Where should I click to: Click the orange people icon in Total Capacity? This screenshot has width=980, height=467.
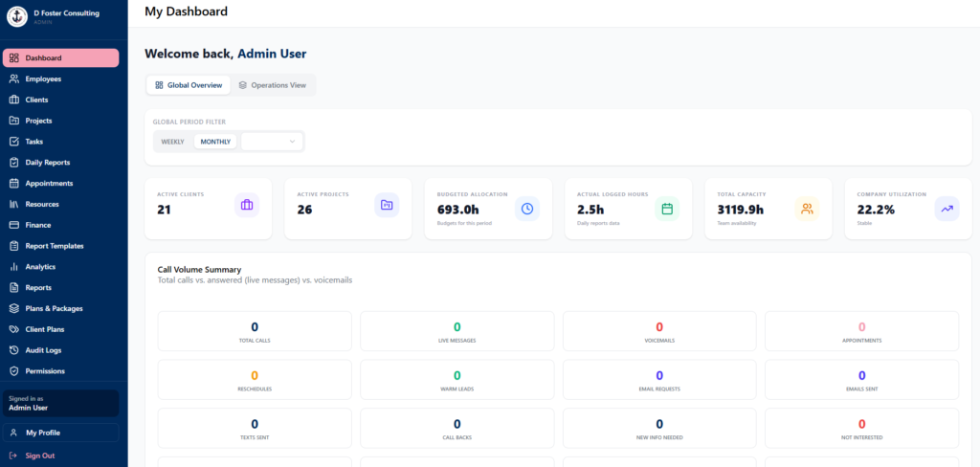tap(807, 209)
